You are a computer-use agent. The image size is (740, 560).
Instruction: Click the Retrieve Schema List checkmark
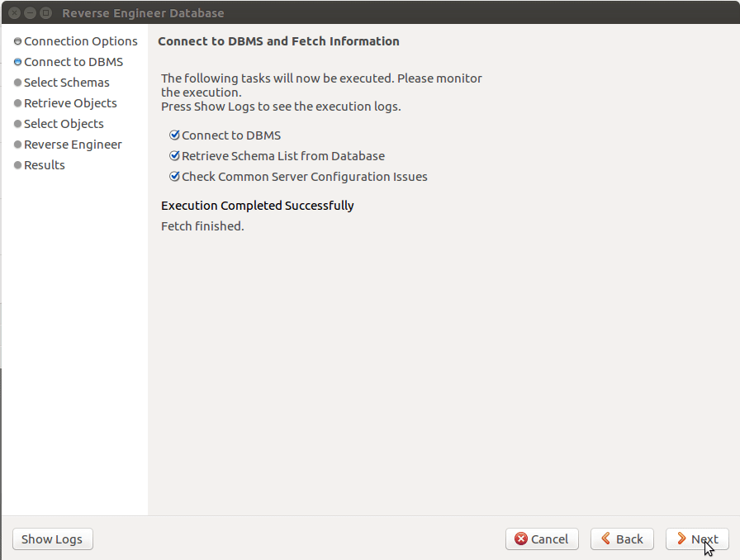(174, 156)
